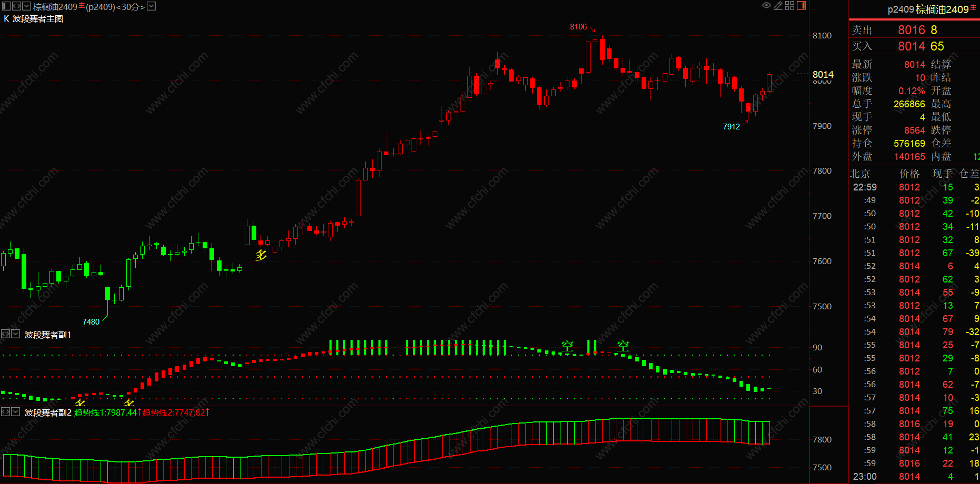Open the dropdown next to the 棕榈油2409 title
The image size is (980, 484).
click(26, 6)
